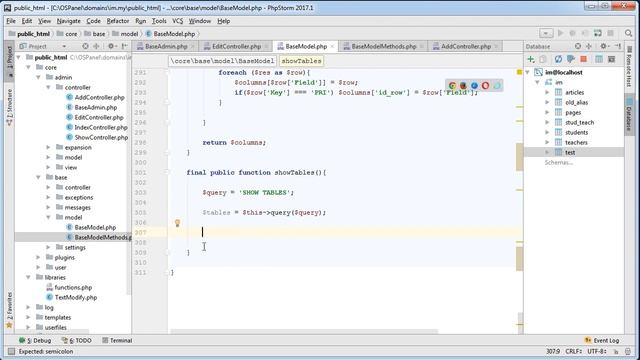
Task: Open data source properties icon in Database toolbar
Action: click(x=571, y=60)
